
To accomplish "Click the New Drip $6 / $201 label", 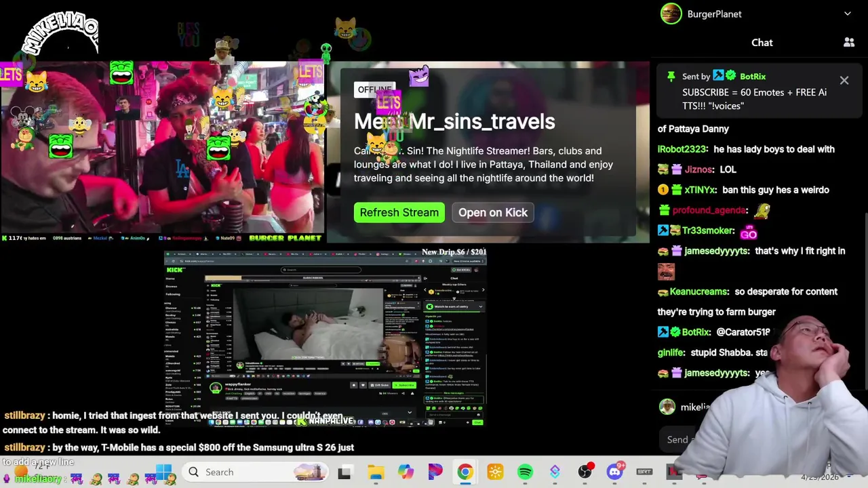I will pyautogui.click(x=454, y=252).
